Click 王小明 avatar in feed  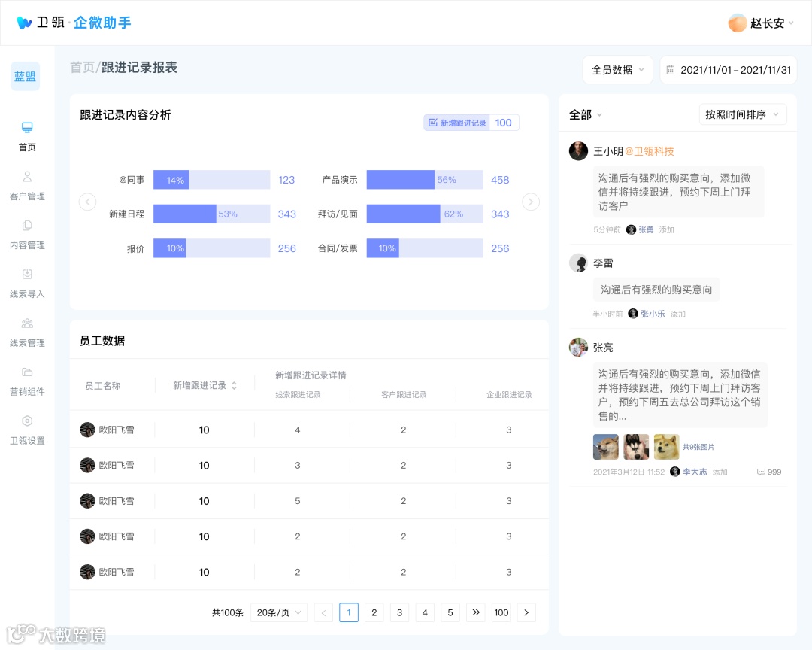[578, 150]
